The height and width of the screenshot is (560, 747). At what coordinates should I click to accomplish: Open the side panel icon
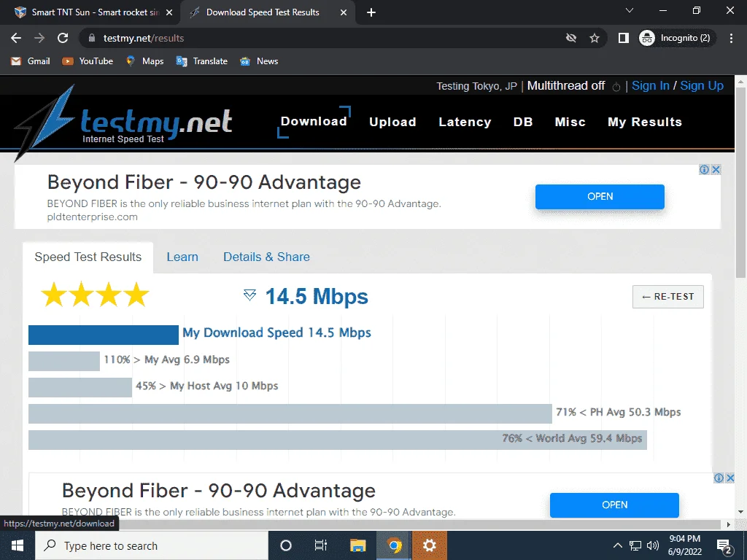point(623,38)
